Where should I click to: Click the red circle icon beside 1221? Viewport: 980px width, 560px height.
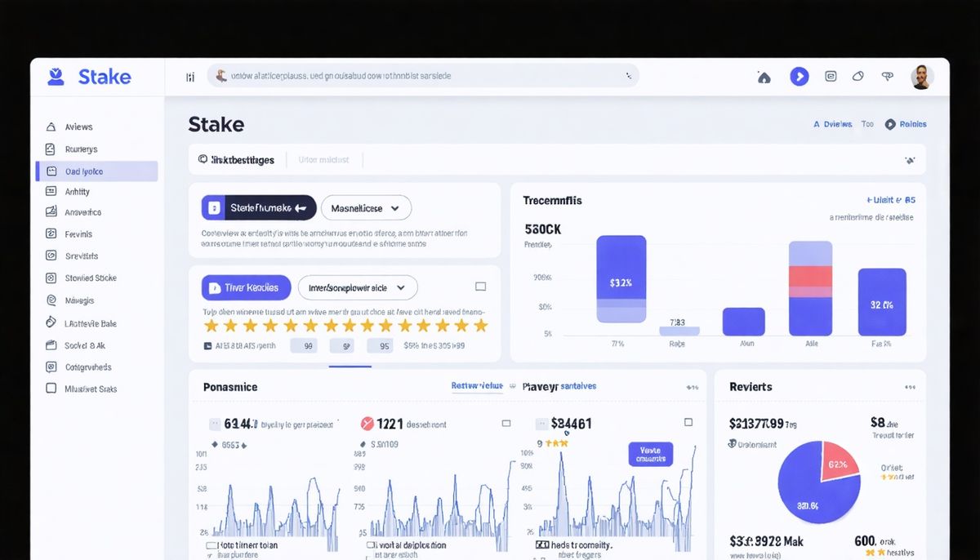367,424
